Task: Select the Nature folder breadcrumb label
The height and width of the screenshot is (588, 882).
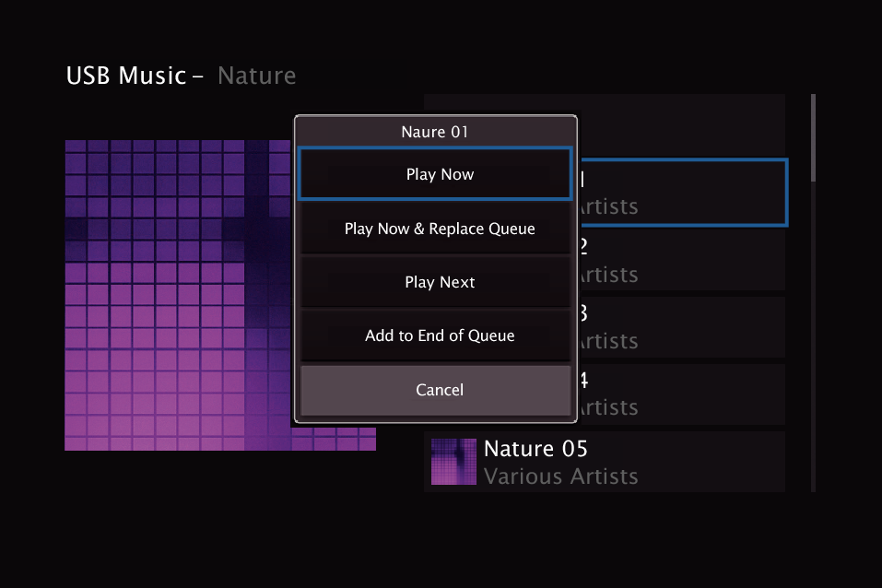Action: 256,76
